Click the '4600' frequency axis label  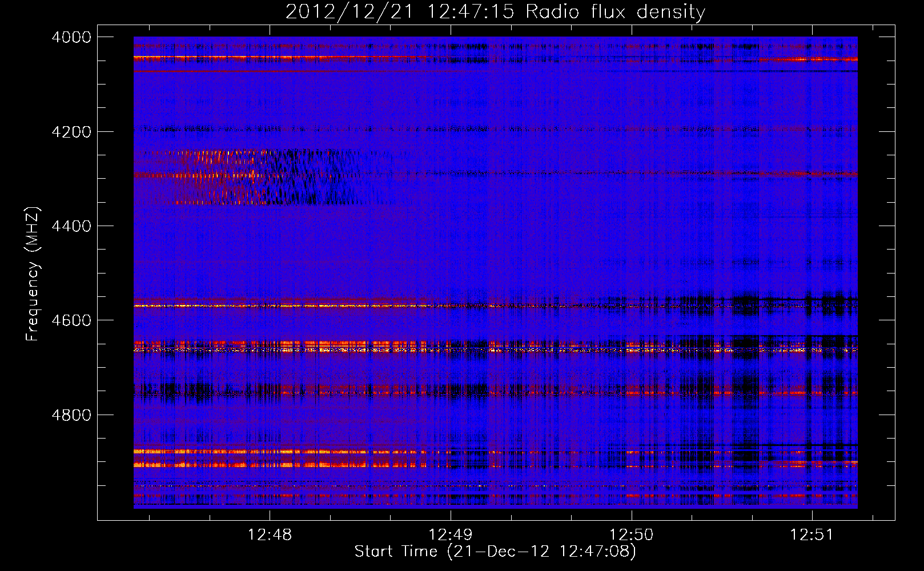click(x=71, y=320)
